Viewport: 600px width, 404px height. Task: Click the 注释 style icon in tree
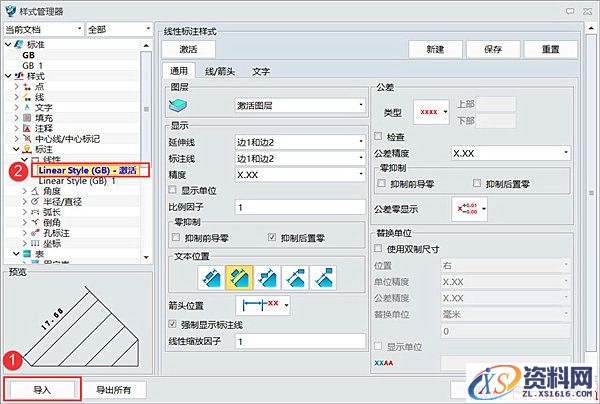[x=27, y=128]
